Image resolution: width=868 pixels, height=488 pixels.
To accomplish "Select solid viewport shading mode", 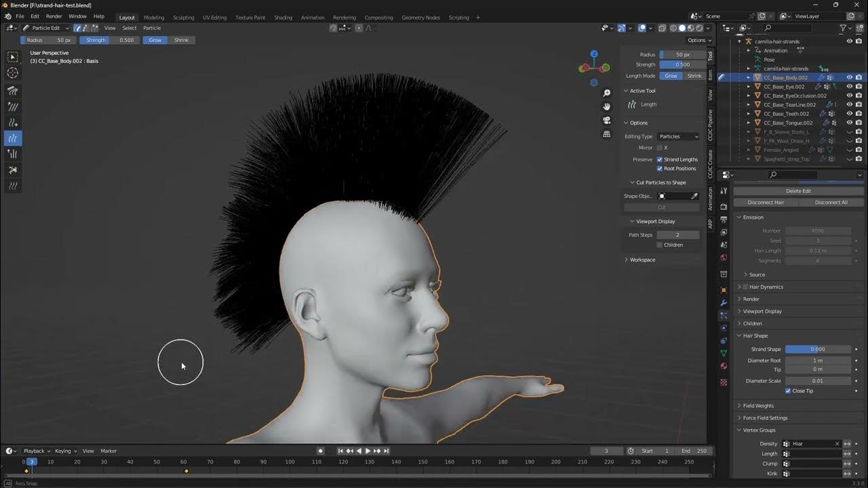I will pos(682,28).
